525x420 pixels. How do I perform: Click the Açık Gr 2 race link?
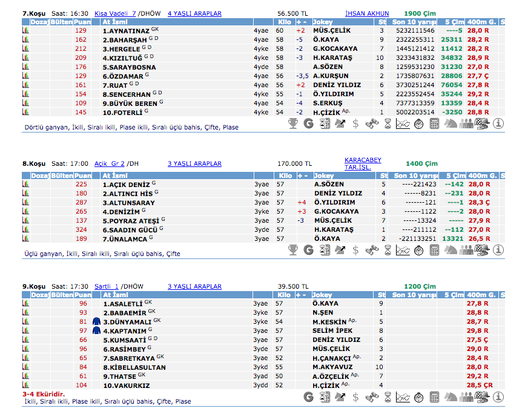[110, 163]
